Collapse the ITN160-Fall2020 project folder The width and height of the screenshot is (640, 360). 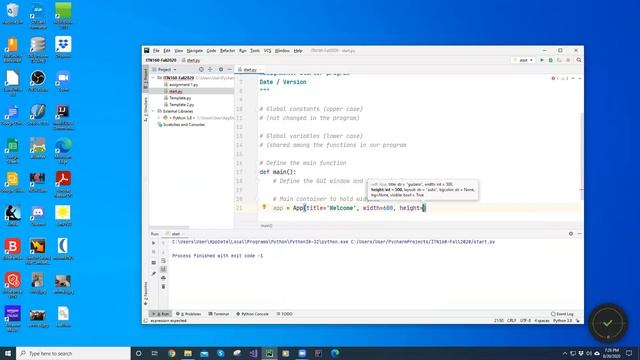153,78
